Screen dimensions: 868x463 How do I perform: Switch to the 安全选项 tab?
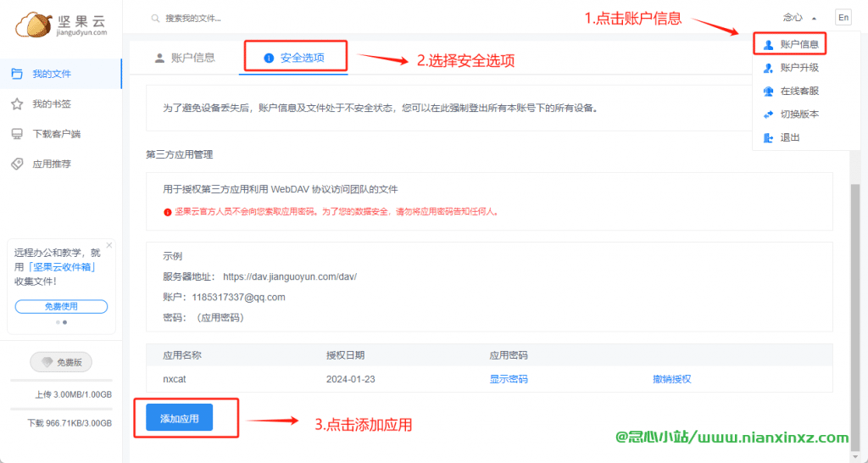point(294,59)
